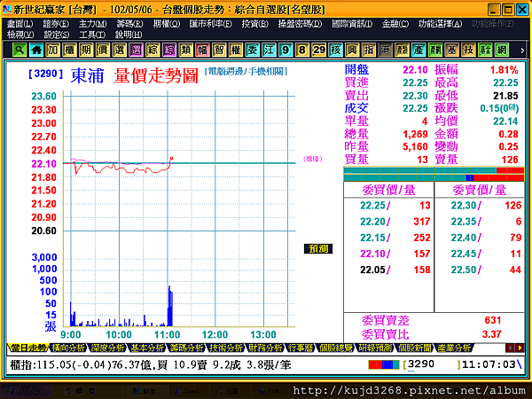Switch to the 財務分析 tab
This screenshot has height=399, width=532.
[x=266, y=348]
